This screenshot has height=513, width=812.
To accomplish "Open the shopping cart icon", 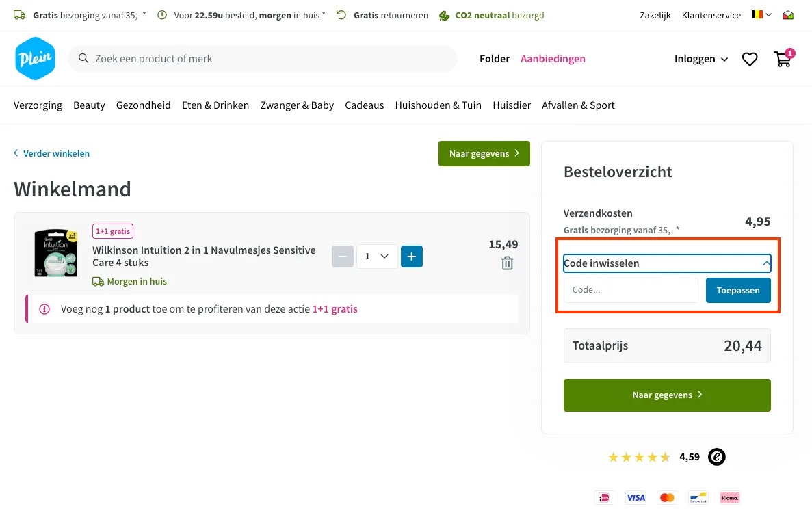I will click(783, 60).
